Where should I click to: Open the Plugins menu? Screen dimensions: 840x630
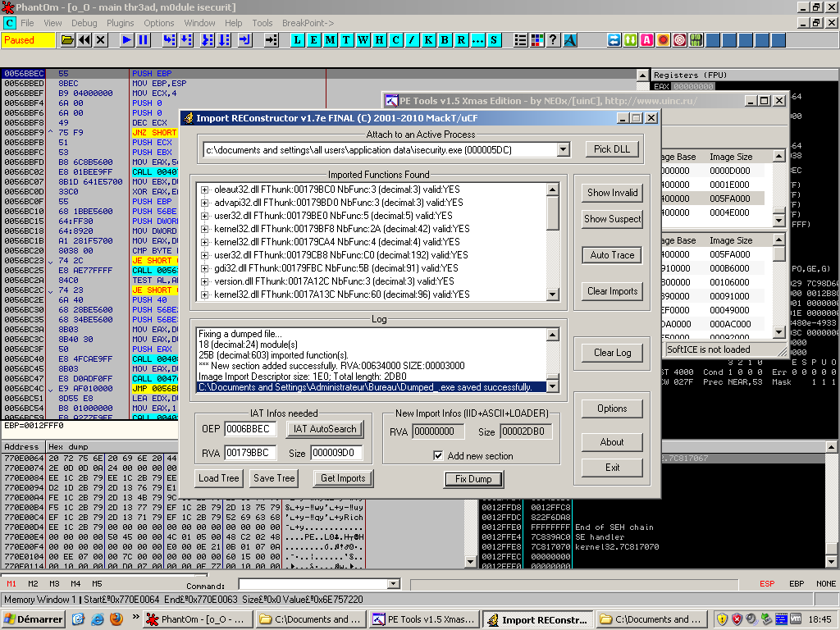(120, 23)
